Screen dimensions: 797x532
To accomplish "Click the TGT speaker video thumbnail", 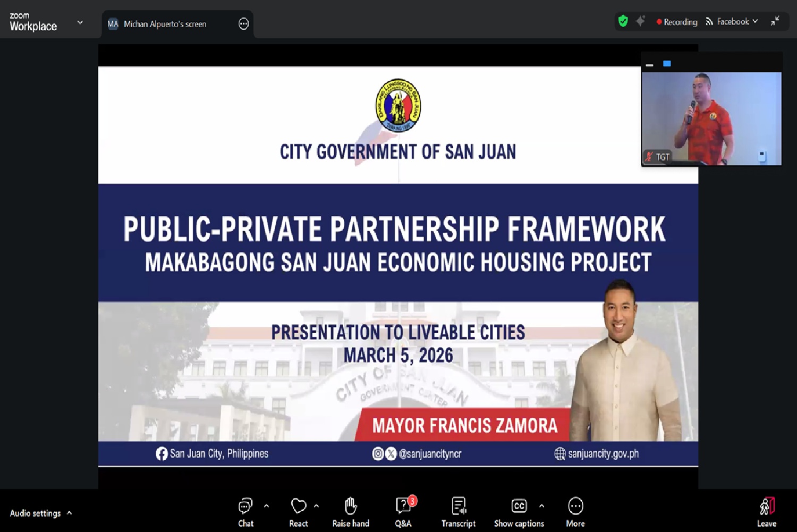I will (711, 119).
